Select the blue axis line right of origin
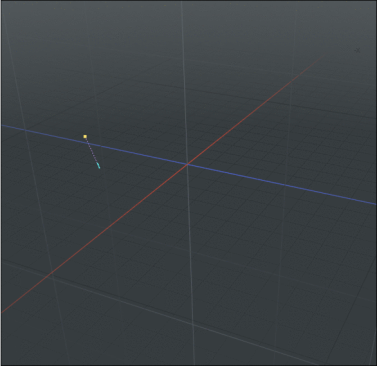Image resolution: width=377 pixels, height=366 pixels. 282,184
